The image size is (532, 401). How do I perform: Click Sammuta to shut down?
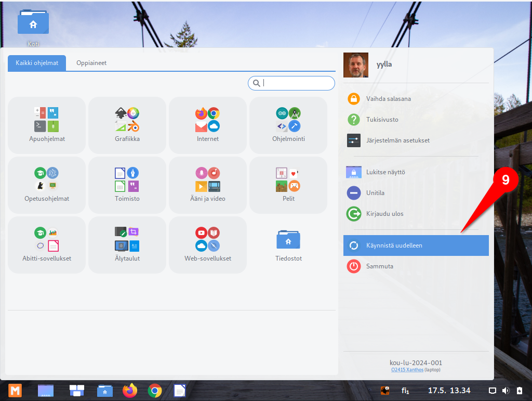tap(416, 266)
